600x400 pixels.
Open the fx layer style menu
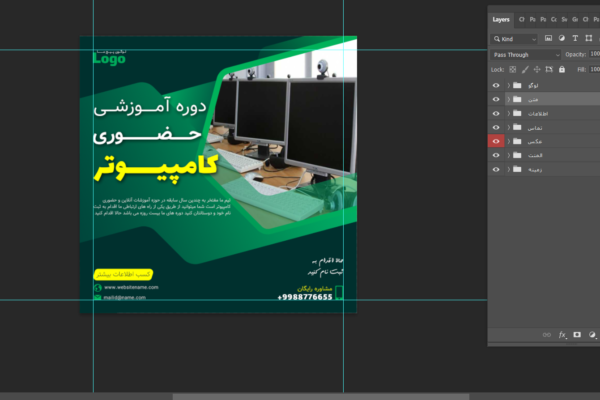(563, 334)
